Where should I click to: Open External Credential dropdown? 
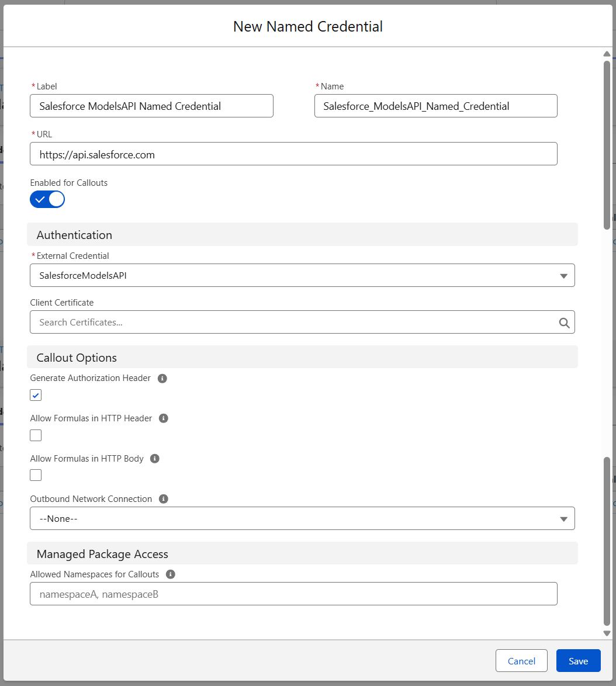point(302,275)
